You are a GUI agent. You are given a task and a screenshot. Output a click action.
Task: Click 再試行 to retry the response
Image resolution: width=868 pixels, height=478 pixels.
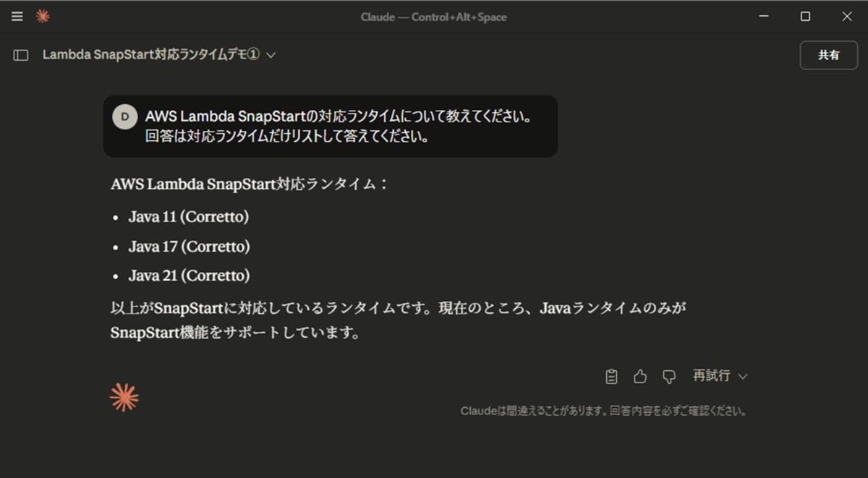712,376
